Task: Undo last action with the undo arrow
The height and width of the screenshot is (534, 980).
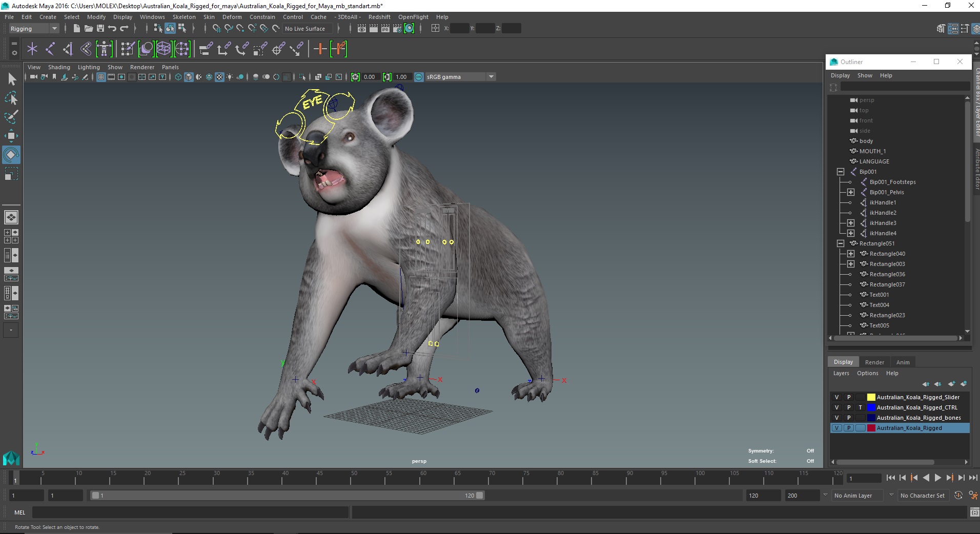Action: point(112,29)
